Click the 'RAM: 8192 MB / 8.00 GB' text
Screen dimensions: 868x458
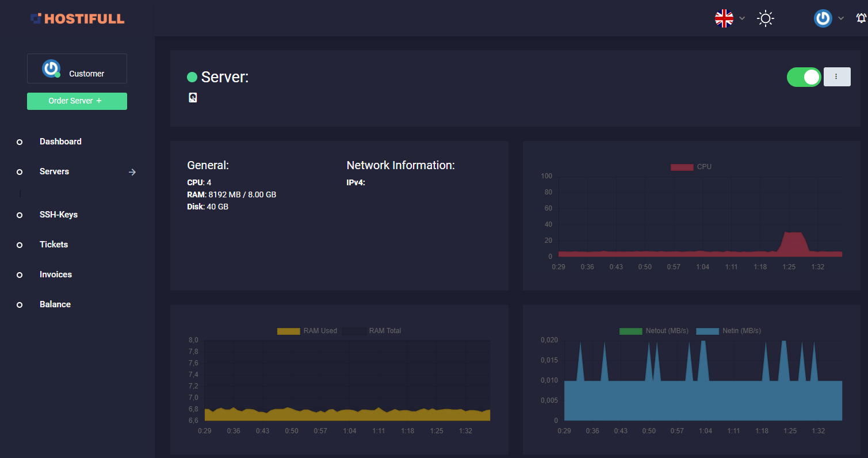pos(232,194)
